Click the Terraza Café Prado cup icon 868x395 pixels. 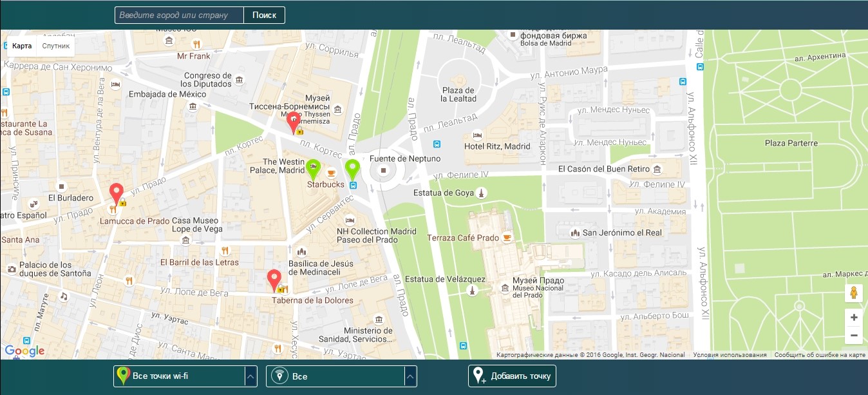[507, 238]
